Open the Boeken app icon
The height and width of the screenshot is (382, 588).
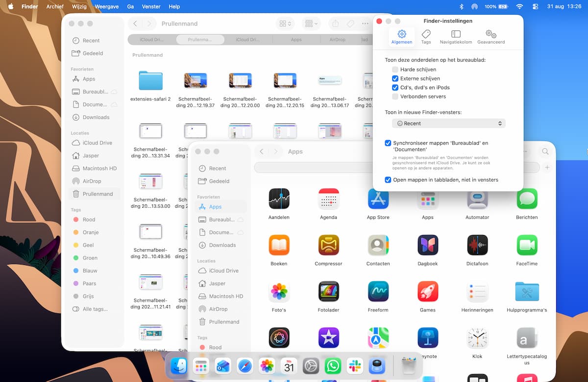pos(279,245)
